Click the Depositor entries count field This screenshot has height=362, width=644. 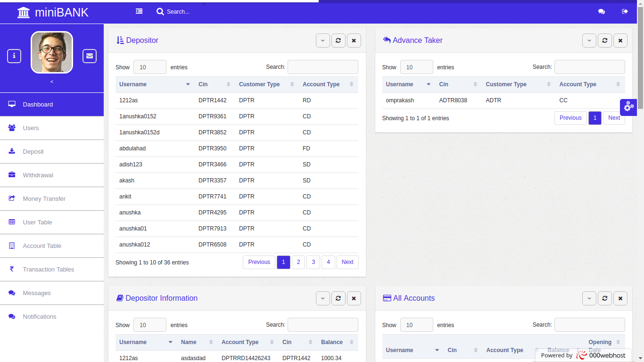point(150,67)
